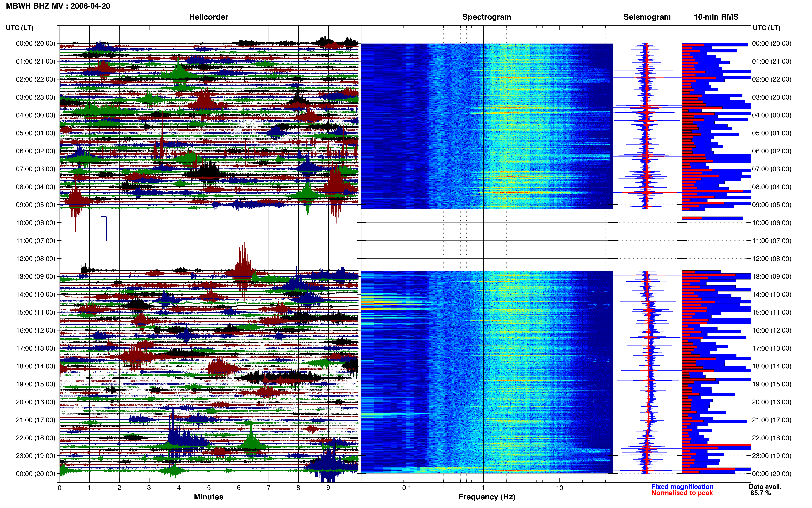This screenshot has height=508, width=812.
Task: Click the left '18:00 (14:00)' time label
Action: pyautogui.click(x=36, y=366)
